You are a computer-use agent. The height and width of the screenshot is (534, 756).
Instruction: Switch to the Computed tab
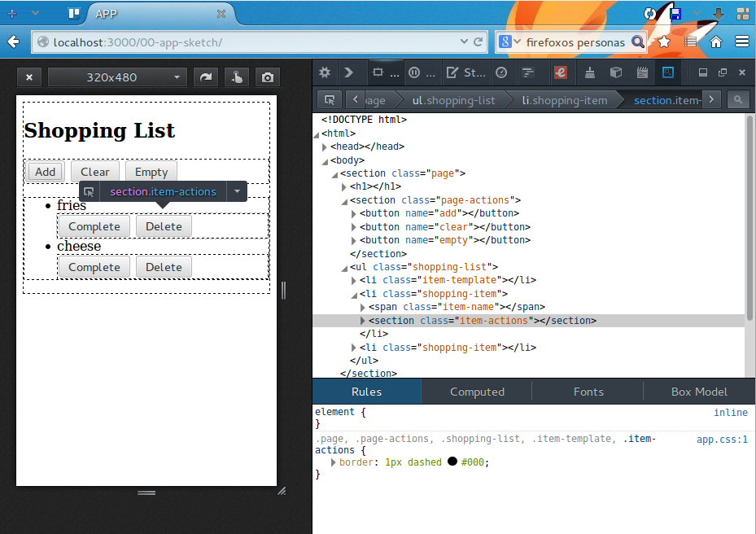click(x=477, y=392)
